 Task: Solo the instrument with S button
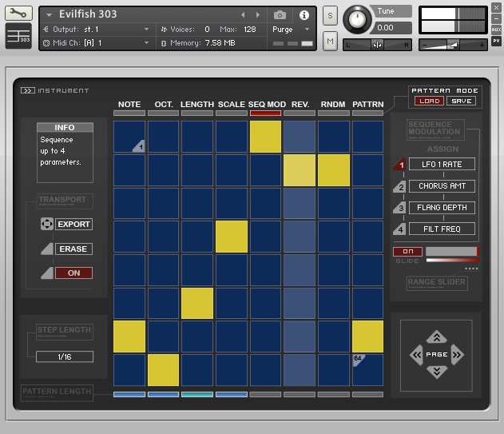[x=330, y=16]
